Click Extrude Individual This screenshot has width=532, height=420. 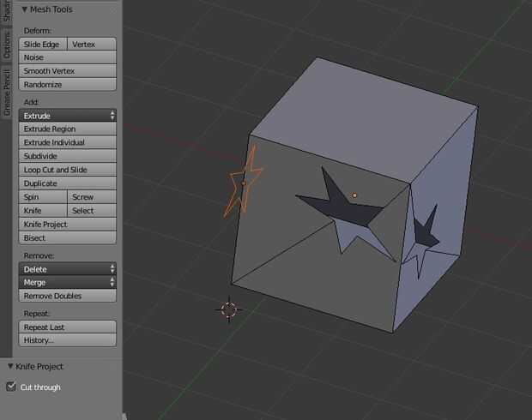click(68, 142)
